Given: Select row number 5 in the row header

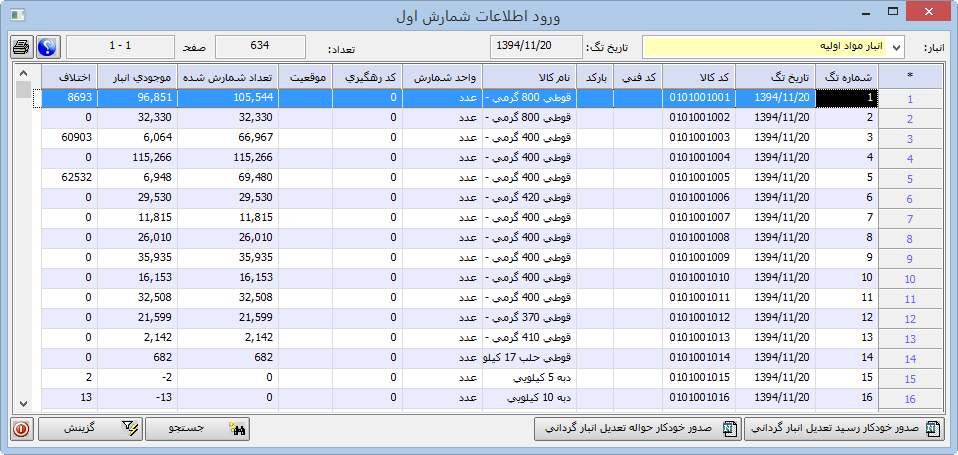Looking at the screenshot, I should pos(910,179).
